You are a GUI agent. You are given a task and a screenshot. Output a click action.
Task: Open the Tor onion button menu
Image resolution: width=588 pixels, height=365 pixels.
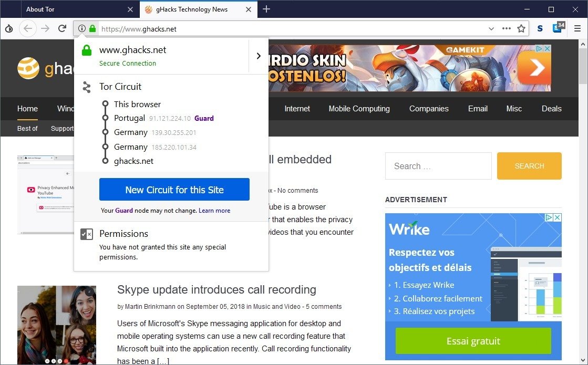point(9,28)
